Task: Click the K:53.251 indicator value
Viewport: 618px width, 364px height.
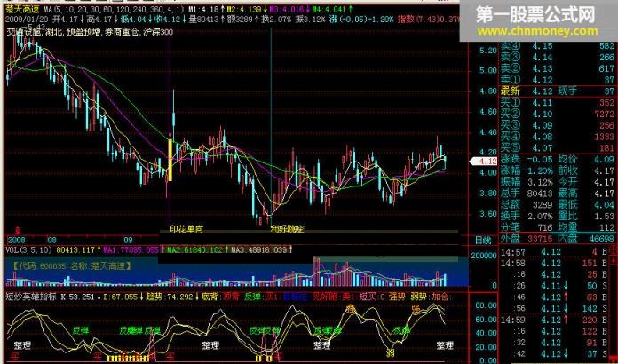Action: coord(81,297)
